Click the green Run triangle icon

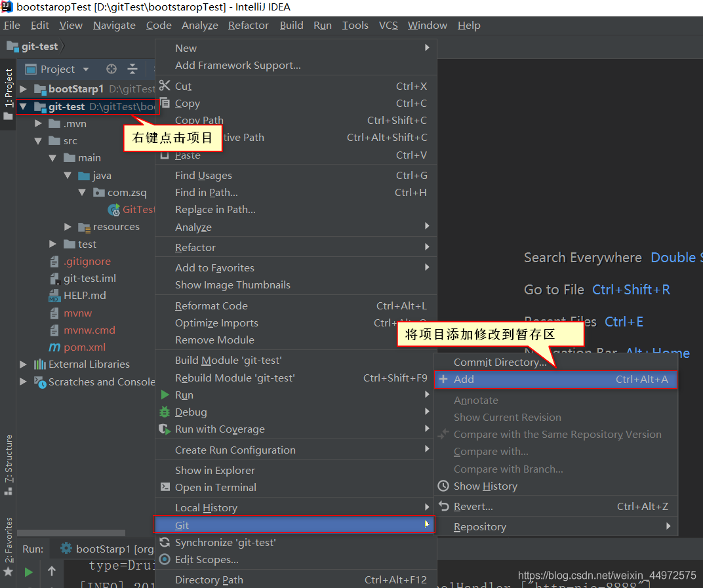point(165,395)
